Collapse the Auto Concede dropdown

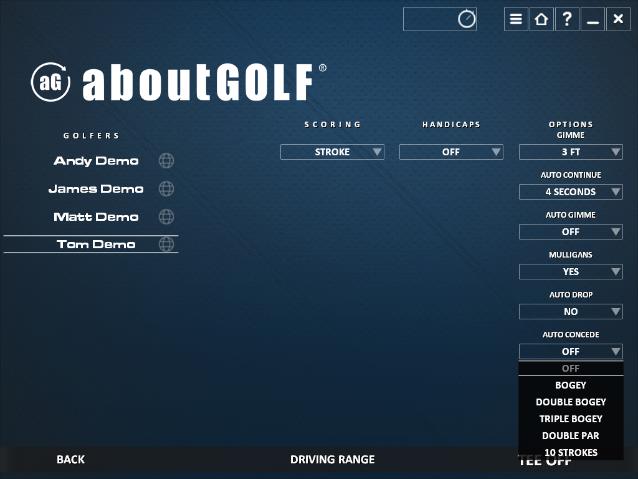(x=570, y=351)
